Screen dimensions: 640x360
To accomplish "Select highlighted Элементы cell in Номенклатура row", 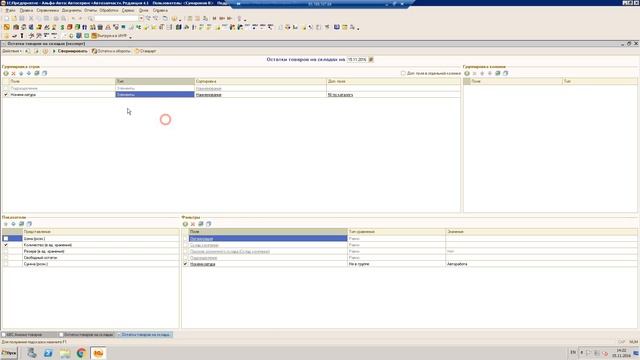I will coord(155,95).
